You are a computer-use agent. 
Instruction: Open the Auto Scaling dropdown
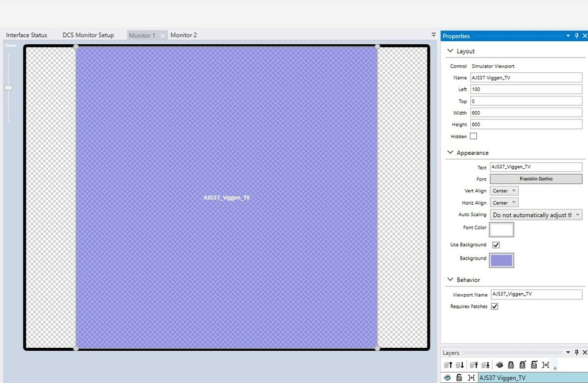[536, 215]
